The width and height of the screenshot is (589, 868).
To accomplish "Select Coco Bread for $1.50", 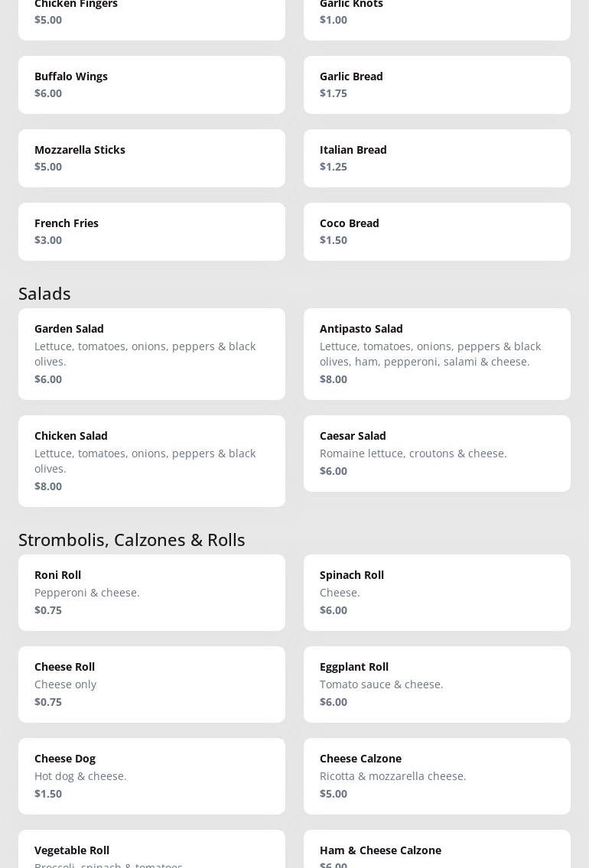I will [x=437, y=232].
